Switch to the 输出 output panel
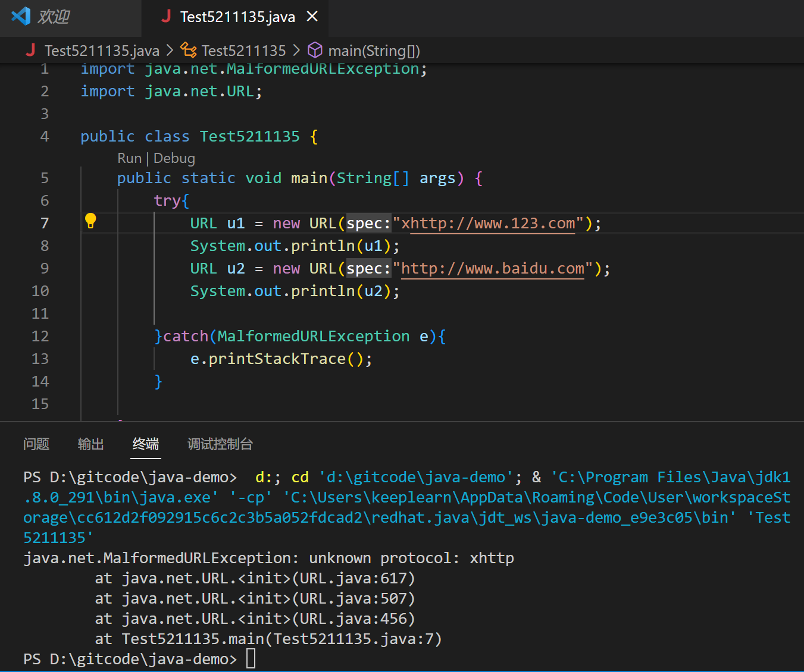The height and width of the screenshot is (672, 804). (x=90, y=444)
